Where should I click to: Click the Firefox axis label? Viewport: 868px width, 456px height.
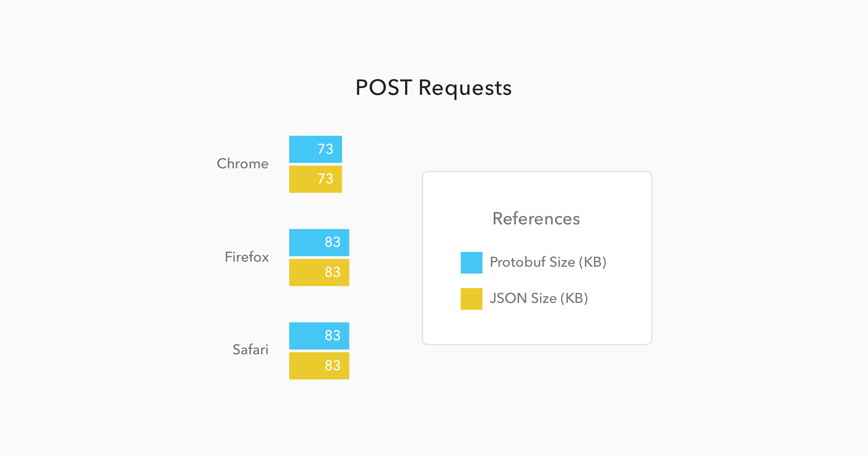pos(247,257)
